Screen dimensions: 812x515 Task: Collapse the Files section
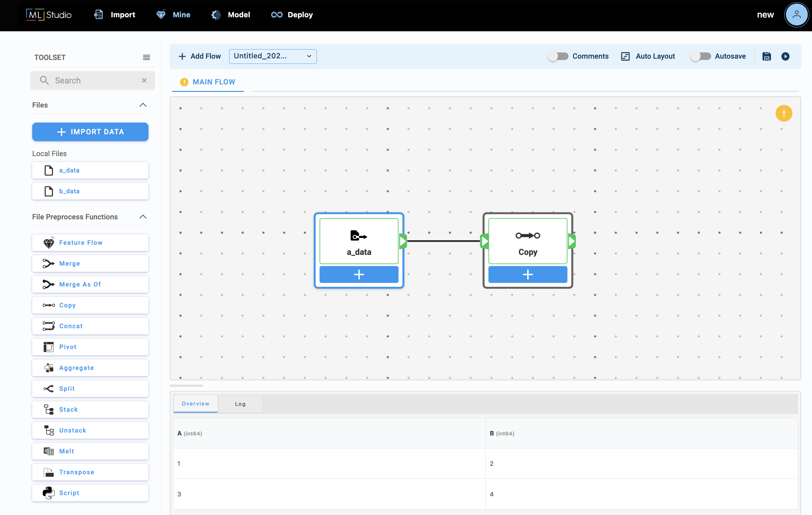(x=143, y=105)
